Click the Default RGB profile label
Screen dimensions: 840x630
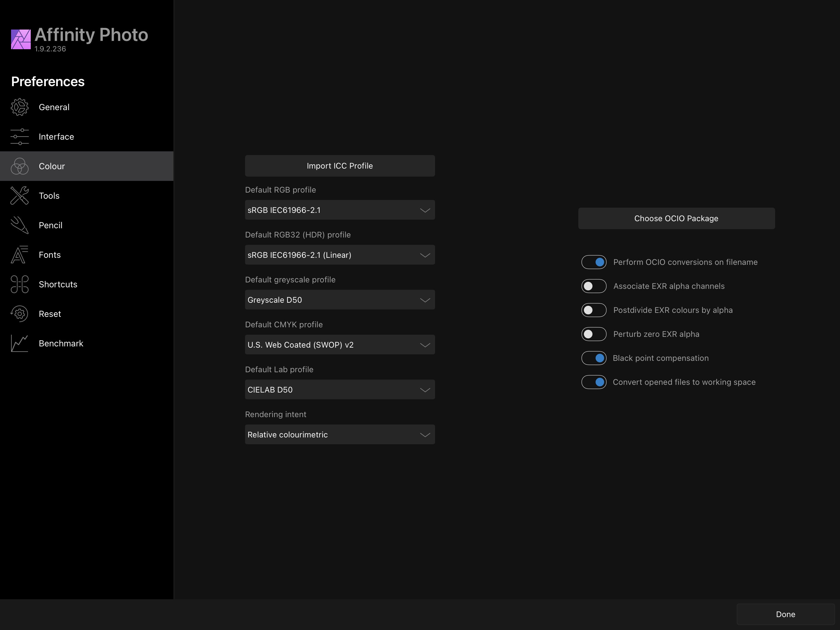click(x=280, y=189)
